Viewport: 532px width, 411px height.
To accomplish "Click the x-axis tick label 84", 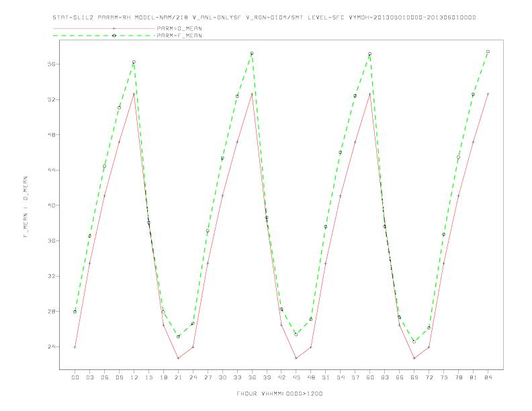I will (x=488, y=377).
